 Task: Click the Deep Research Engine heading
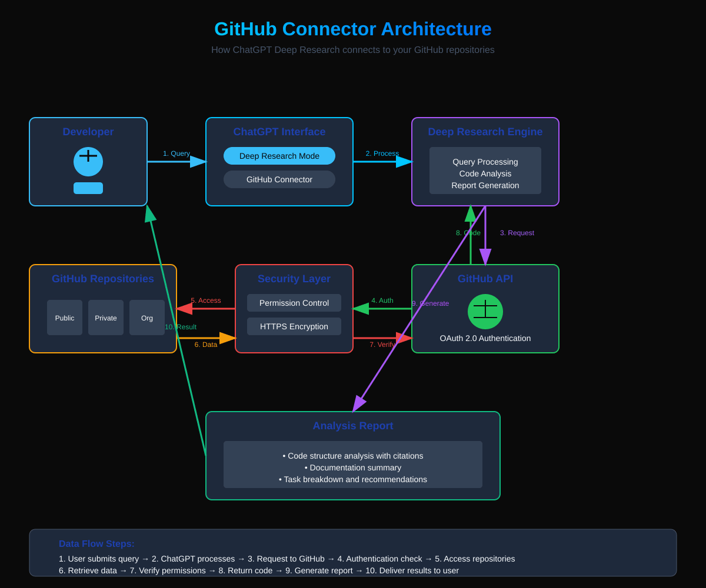485,132
